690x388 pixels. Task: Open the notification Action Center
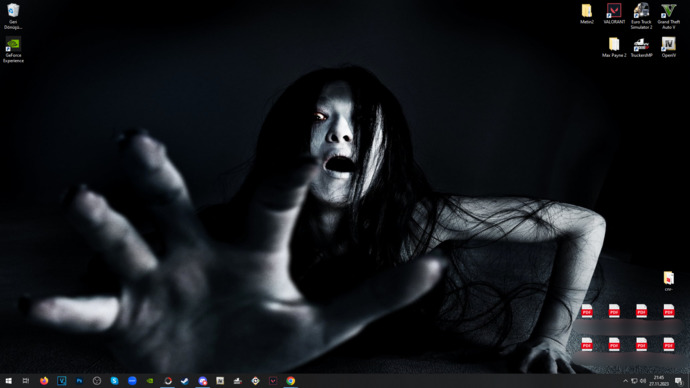[679, 381]
